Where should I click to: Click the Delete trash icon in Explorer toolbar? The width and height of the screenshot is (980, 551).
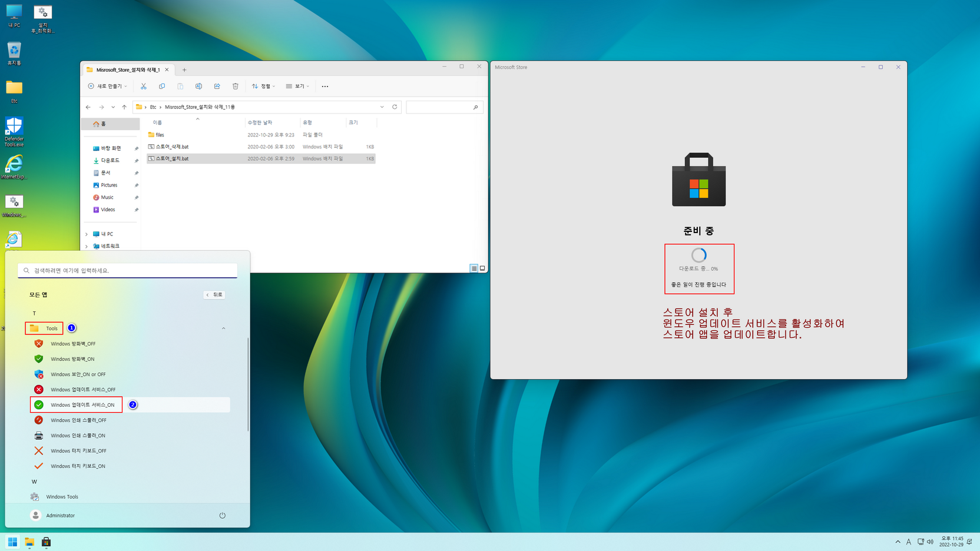[235, 87]
